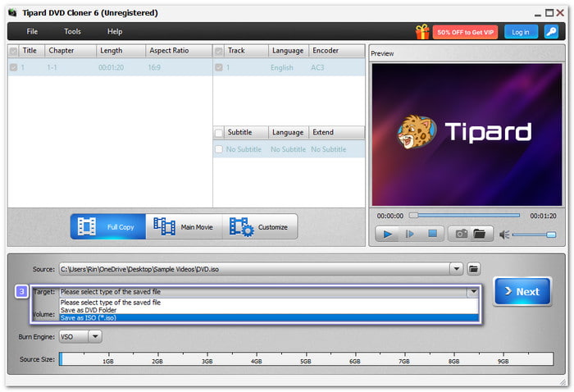Click the Source Size capacity bar
Image resolution: width=574 pixels, height=392 pixels.
click(306, 359)
